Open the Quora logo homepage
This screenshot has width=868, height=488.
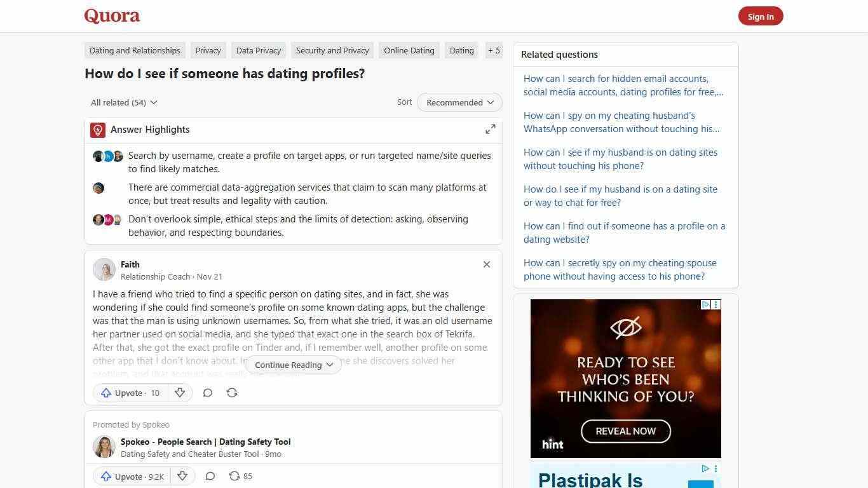(112, 15)
